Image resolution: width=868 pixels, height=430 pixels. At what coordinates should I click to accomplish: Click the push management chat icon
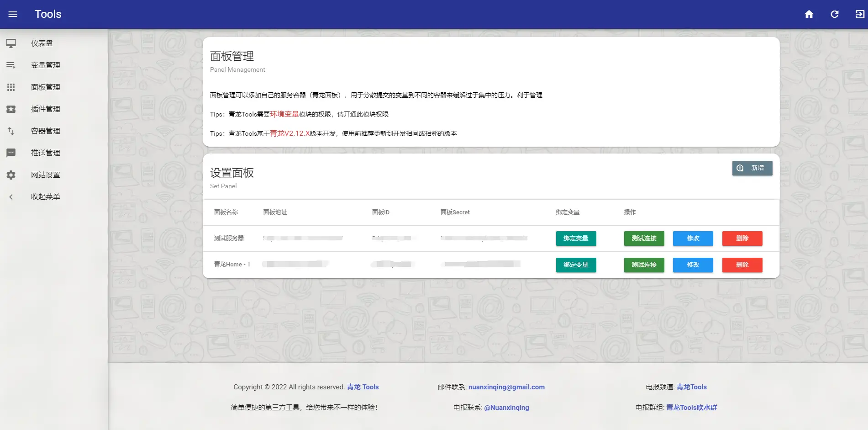(x=11, y=153)
